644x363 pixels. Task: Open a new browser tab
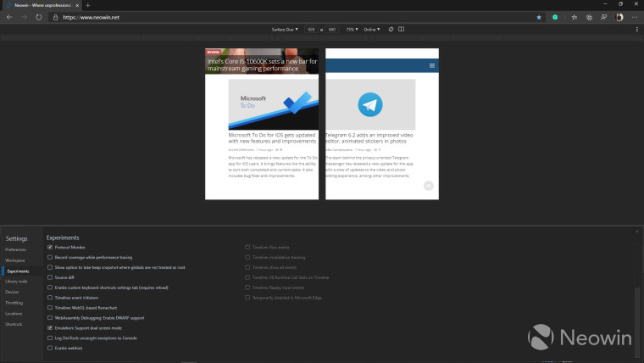click(x=88, y=5)
